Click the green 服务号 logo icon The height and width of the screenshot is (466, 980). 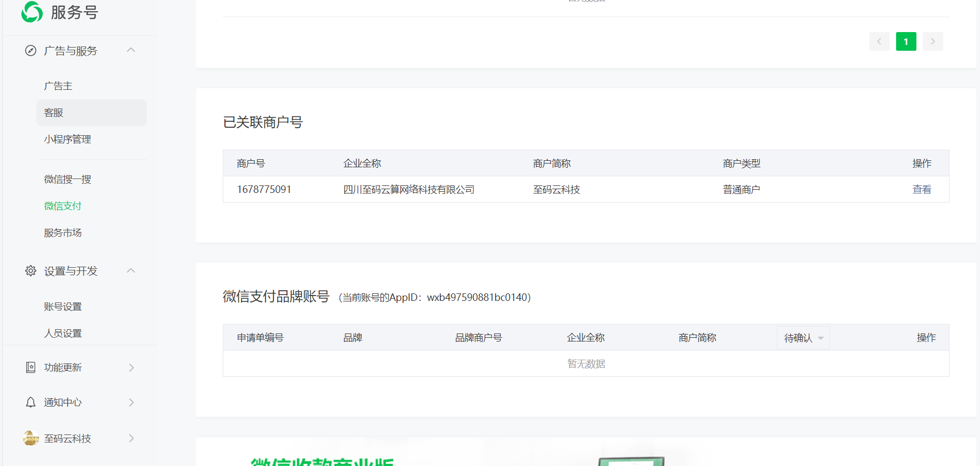click(32, 12)
